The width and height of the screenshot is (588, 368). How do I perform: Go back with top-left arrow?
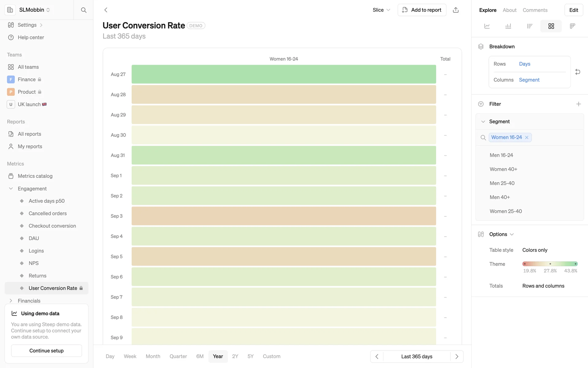pos(106,10)
